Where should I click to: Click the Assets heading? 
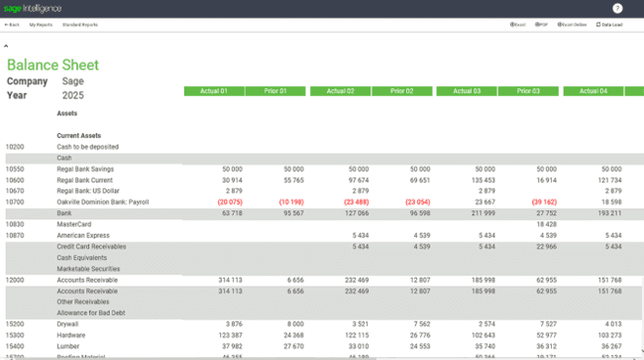point(67,113)
